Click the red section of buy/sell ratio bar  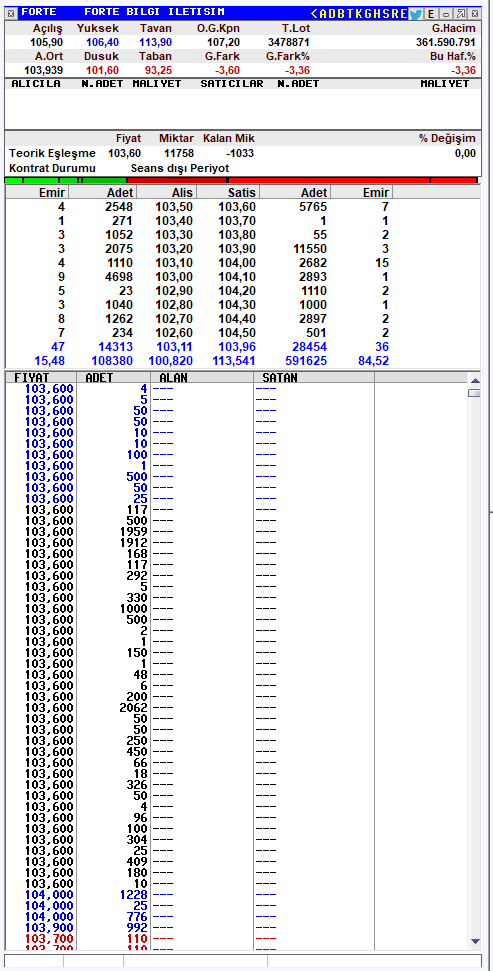tap(302, 180)
